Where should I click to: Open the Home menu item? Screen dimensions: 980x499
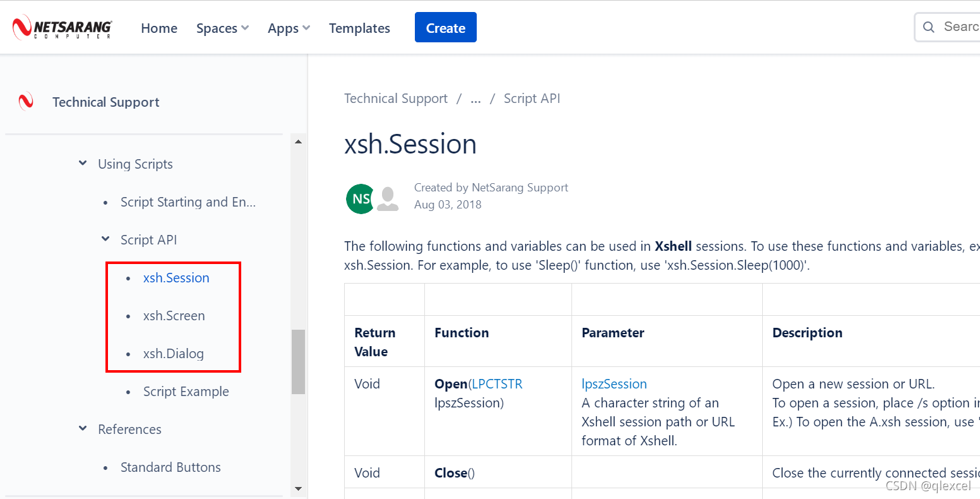pyautogui.click(x=159, y=28)
